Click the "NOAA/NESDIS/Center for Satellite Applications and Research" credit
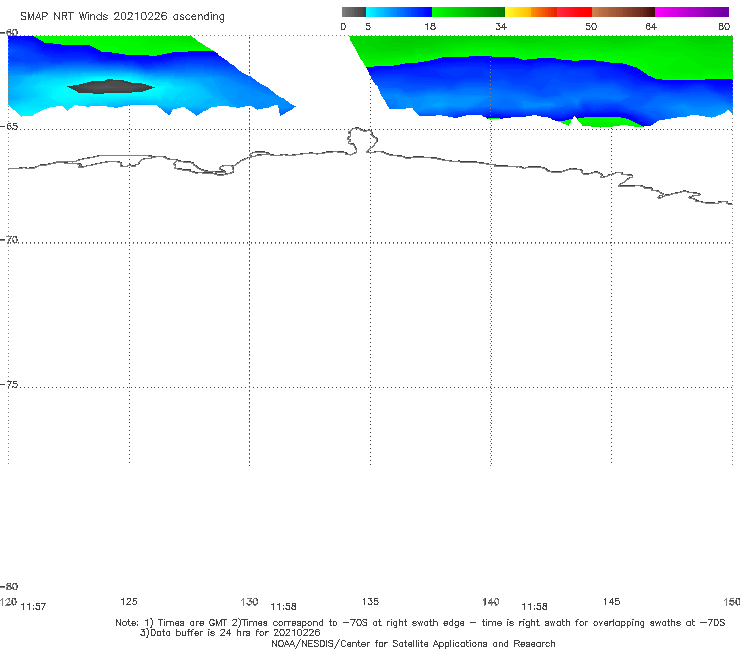740x650 pixels. (413, 643)
